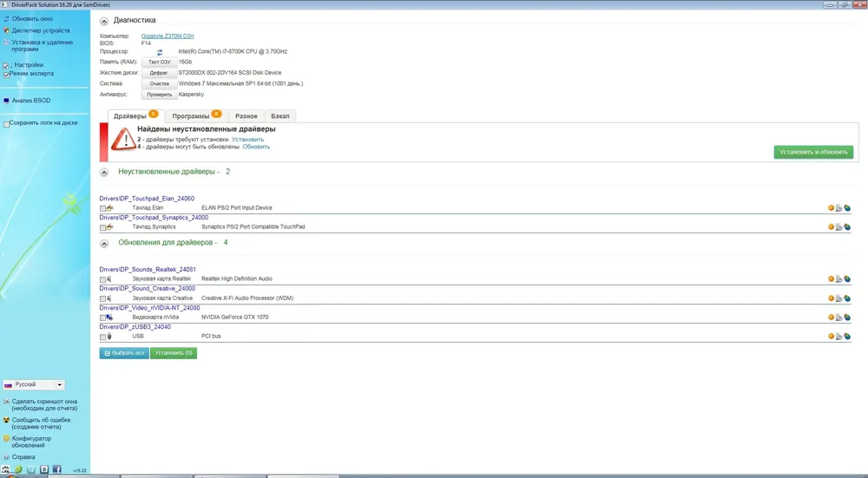Open the Бэкап tab
The width and height of the screenshot is (868, 478).
click(x=280, y=116)
